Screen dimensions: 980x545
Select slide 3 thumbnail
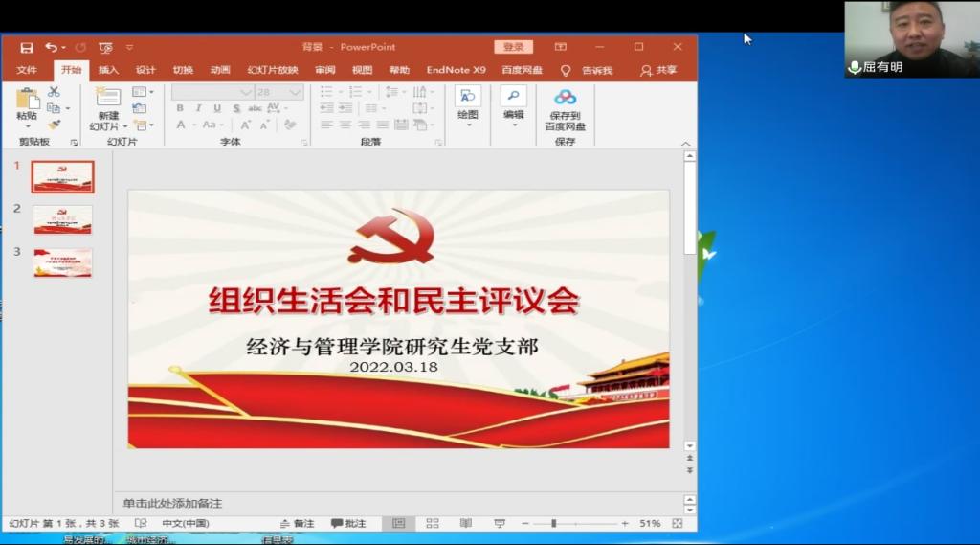(x=62, y=262)
